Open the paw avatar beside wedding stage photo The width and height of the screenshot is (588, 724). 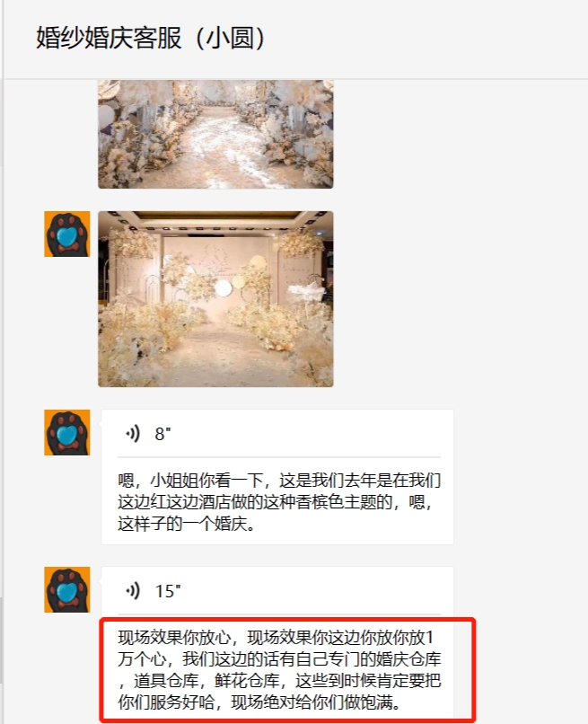coord(67,234)
